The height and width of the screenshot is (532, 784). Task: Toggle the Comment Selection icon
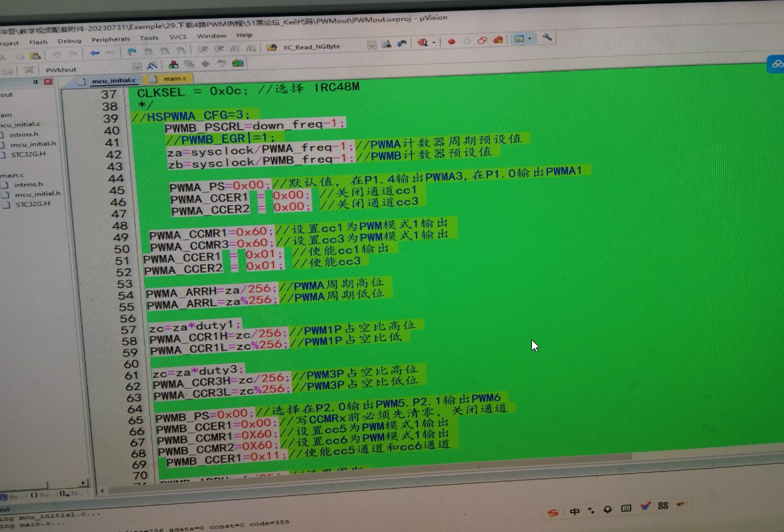coord(234,49)
